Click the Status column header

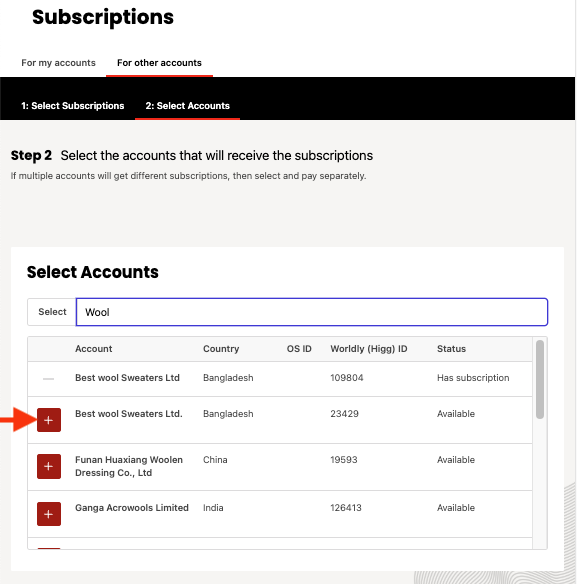pyautogui.click(x=451, y=349)
